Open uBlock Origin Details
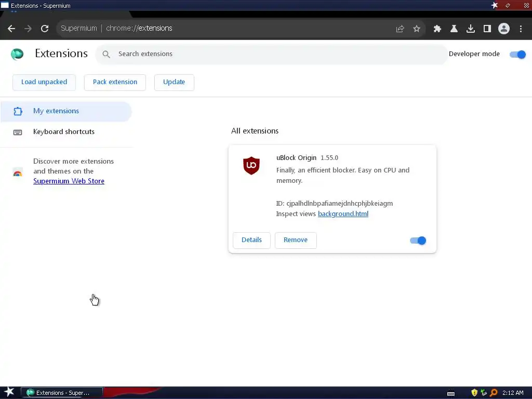Screen dimensions: 532x399 252,240
